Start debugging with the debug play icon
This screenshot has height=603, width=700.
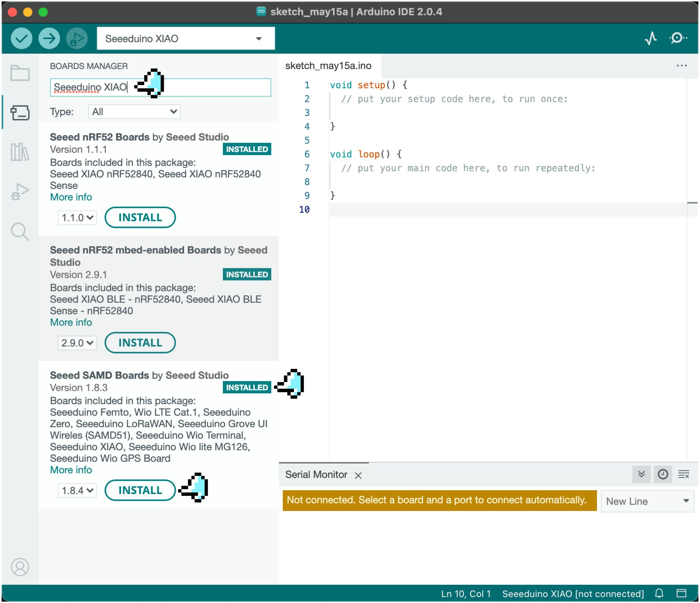(77, 38)
